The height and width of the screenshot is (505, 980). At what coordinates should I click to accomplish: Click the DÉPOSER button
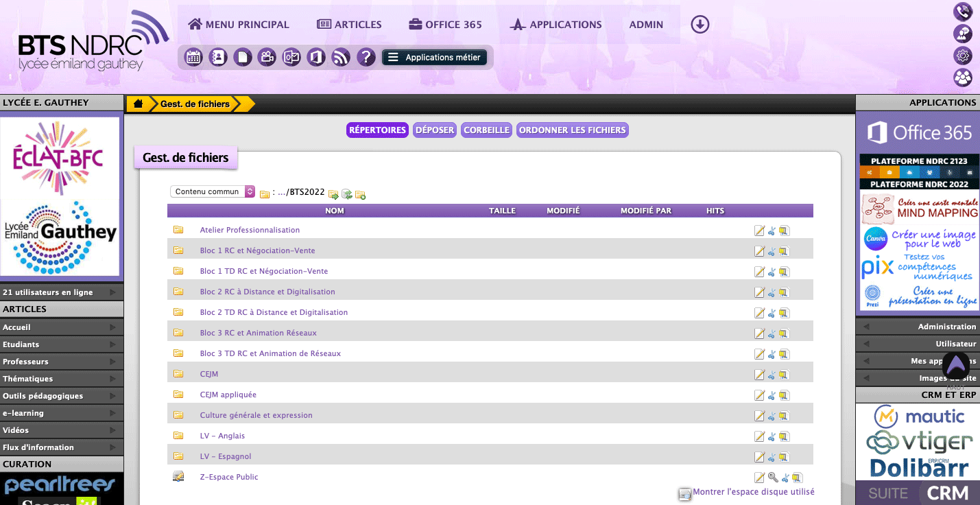click(435, 130)
